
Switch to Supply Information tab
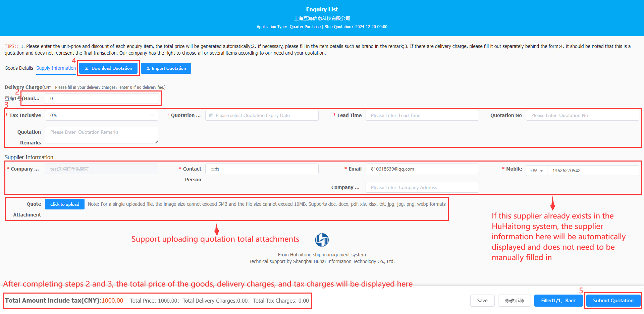[56, 68]
